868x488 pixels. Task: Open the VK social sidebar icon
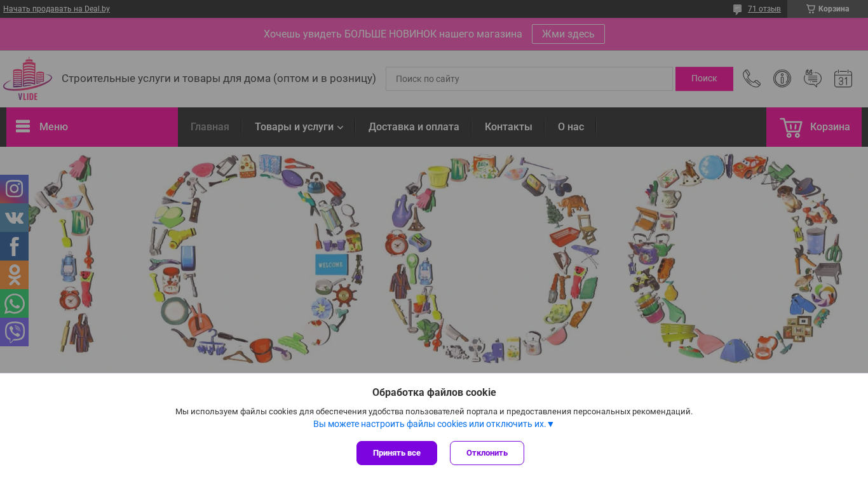(14, 217)
